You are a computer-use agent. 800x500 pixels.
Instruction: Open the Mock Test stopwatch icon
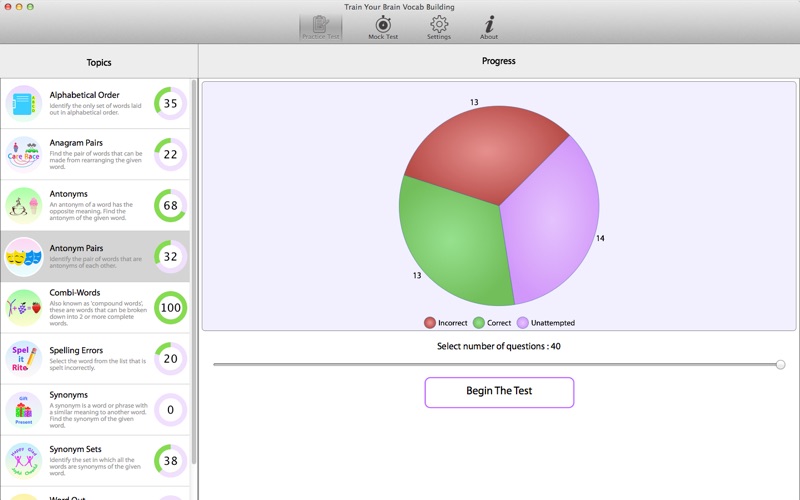pos(383,24)
